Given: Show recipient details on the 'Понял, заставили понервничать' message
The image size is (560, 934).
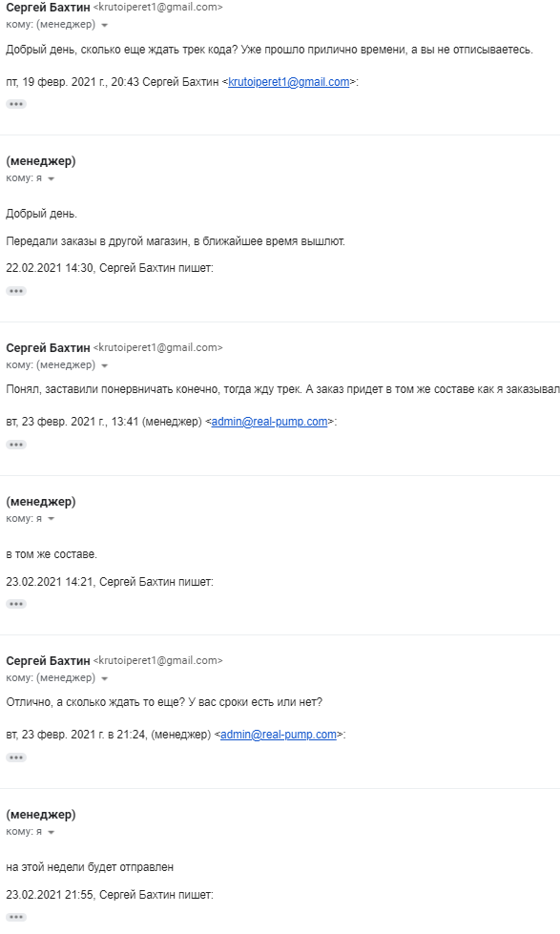Looking at the screenshot, I should (105, 365).
